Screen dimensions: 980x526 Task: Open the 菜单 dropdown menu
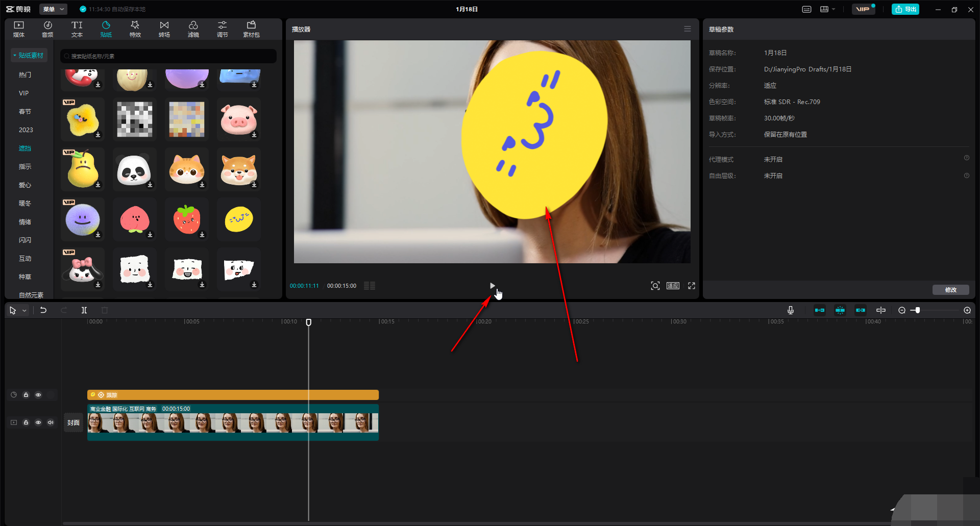coord(53,9)
